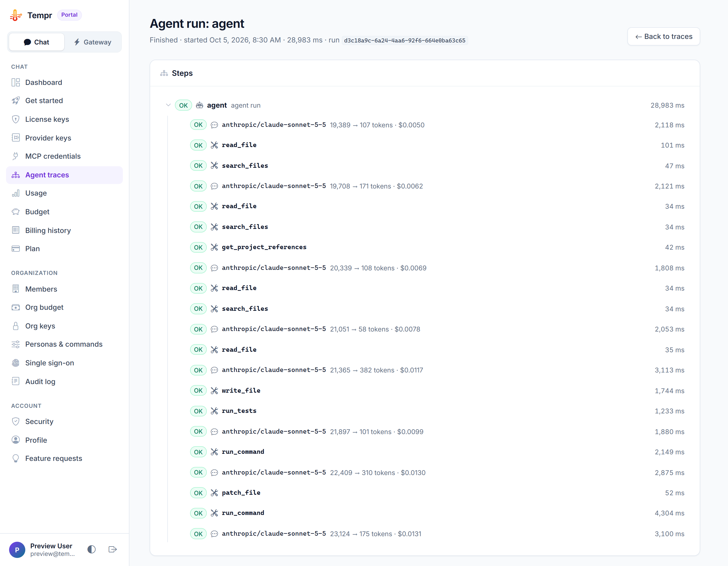Select the patch_file step row

tap(437, 493)
